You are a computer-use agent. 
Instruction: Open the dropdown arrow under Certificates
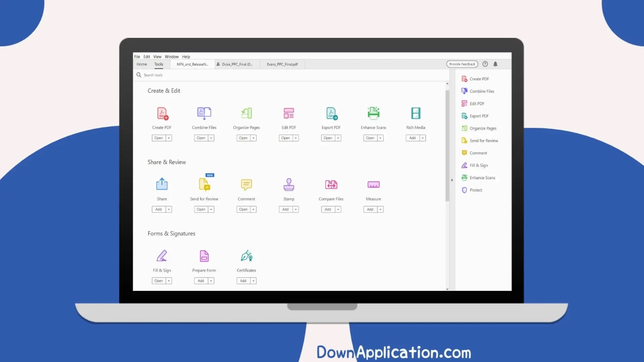[253, 281]
